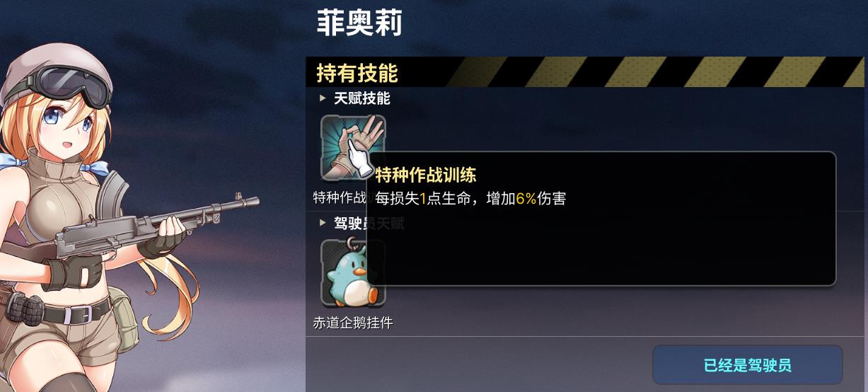Click the 持有技能 header bar
The image size is (868, 392).
click(586, 72)
